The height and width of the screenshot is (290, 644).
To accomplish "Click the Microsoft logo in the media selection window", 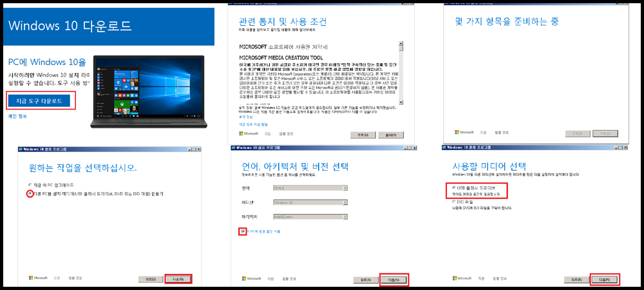I will click(x=463, y=279).
